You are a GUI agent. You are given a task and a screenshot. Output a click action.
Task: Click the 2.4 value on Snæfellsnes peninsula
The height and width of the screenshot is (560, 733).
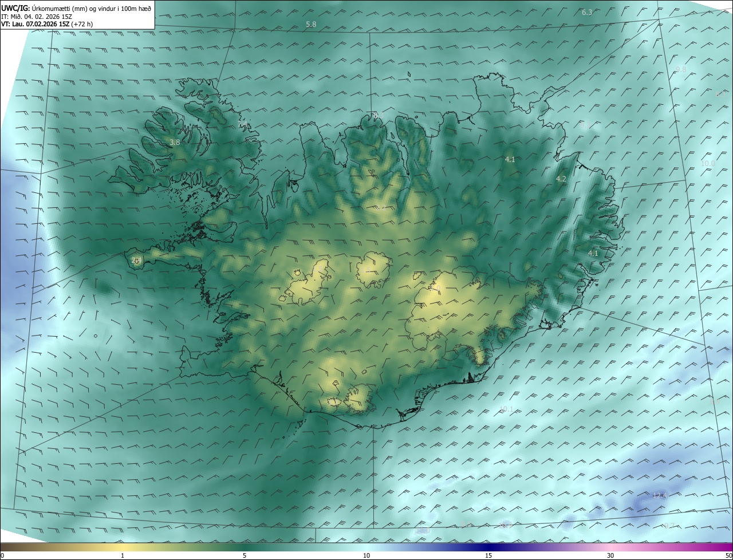click(x=136, y=261)
